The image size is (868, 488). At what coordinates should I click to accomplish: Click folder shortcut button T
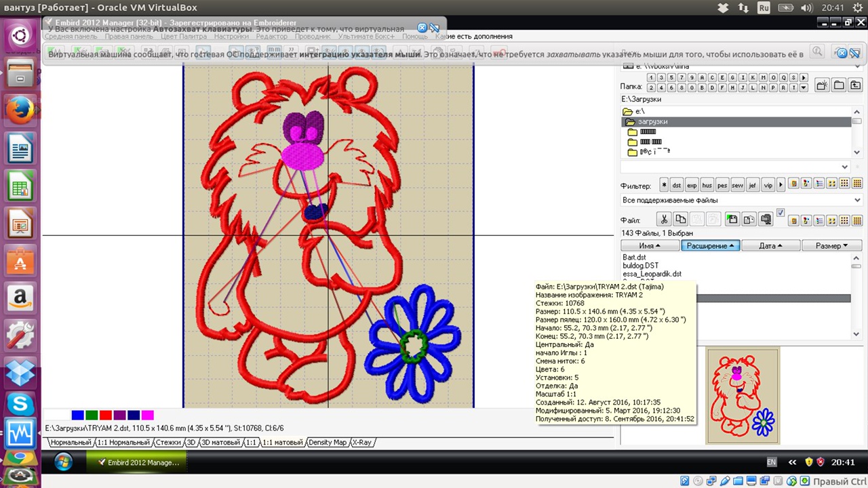793,87
